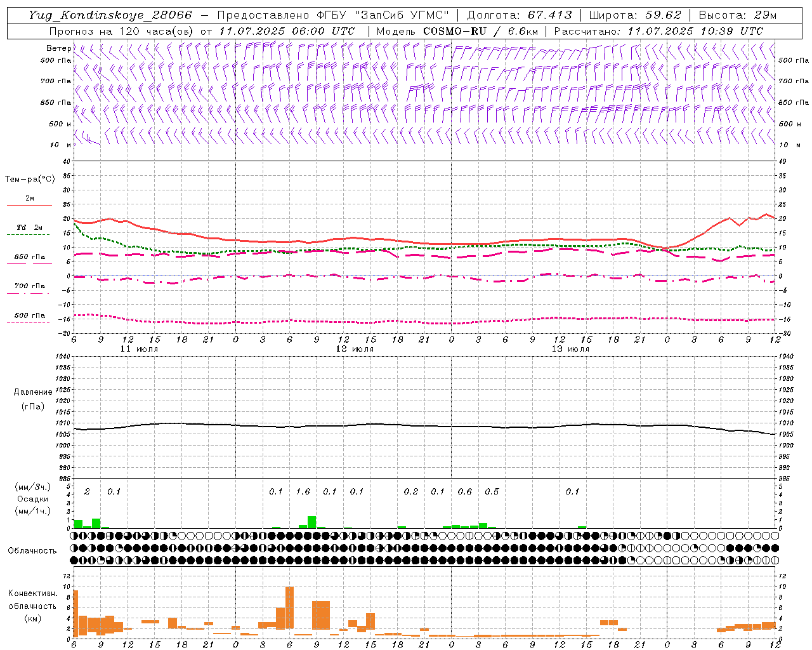
Task: Click the precipitation value 2 at forecast start
Action: coord(87,491)
